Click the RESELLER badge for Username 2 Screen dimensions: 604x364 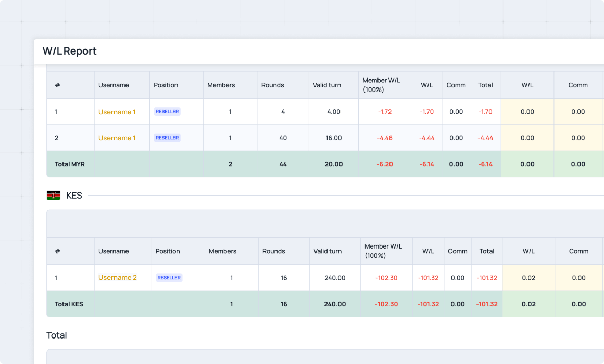coord(169,278)
